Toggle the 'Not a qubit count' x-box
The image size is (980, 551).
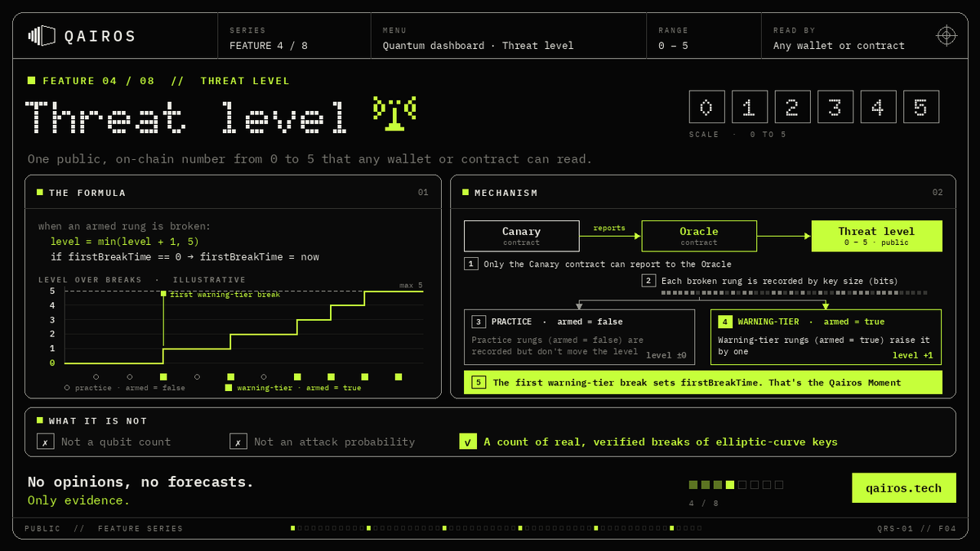pyautogui.click(x=45, y=442)
